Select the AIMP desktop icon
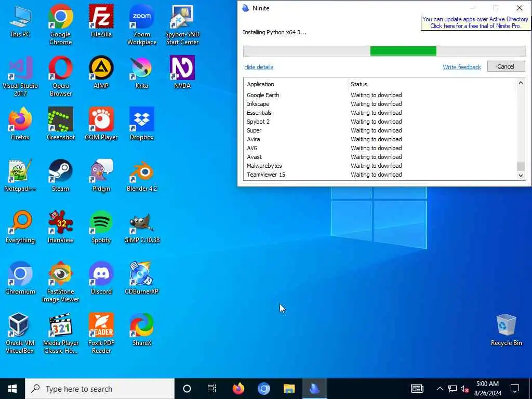The image size is (532, 399). [x=101, y=73]
